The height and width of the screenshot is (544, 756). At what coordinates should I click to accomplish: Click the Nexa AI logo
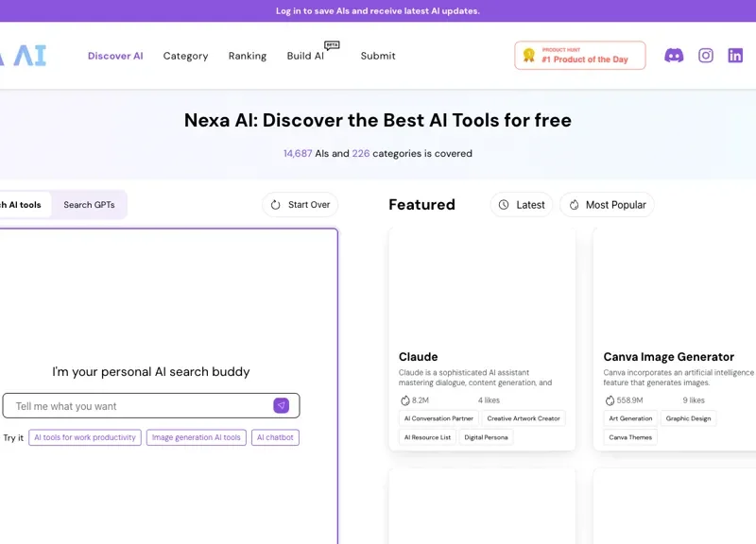[23, 56]
